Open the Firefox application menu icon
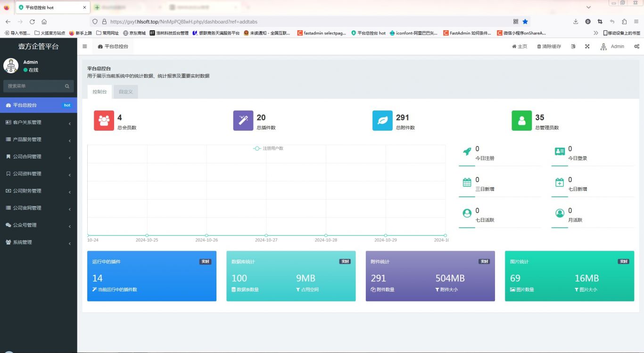This screenshot has height=353, width=644. (x=636, y=22)
